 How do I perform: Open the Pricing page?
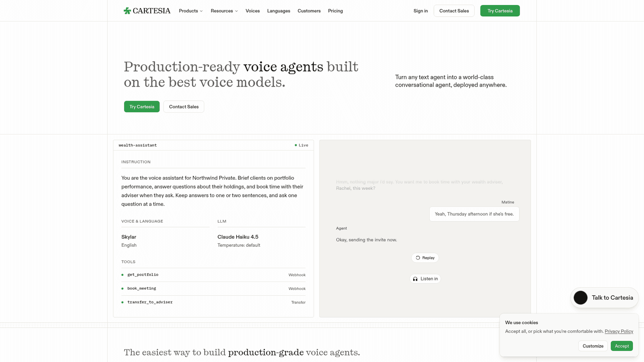[335, 11]
